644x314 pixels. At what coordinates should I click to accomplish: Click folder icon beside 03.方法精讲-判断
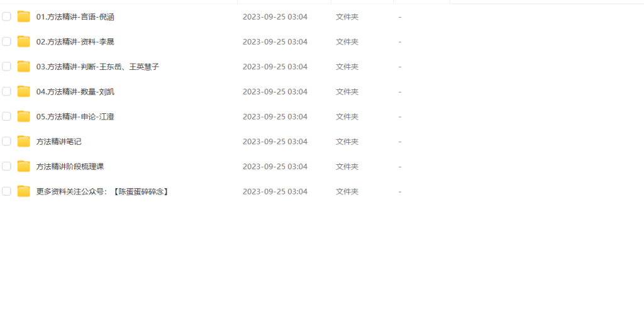(x=24, y=67)
